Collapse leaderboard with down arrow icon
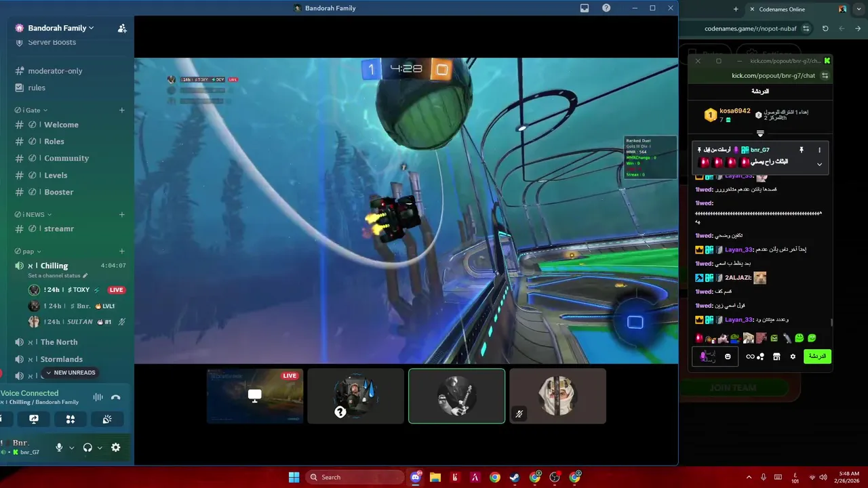Screen dimensions: 868x488 click(x=760, y=134)
